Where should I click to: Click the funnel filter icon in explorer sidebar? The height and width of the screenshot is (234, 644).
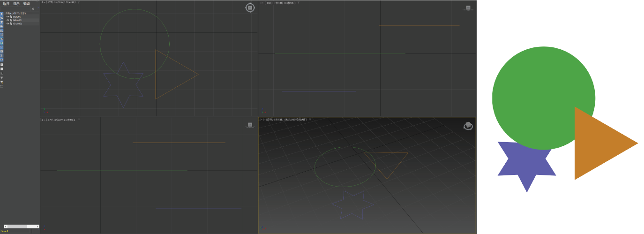[1, 78]
